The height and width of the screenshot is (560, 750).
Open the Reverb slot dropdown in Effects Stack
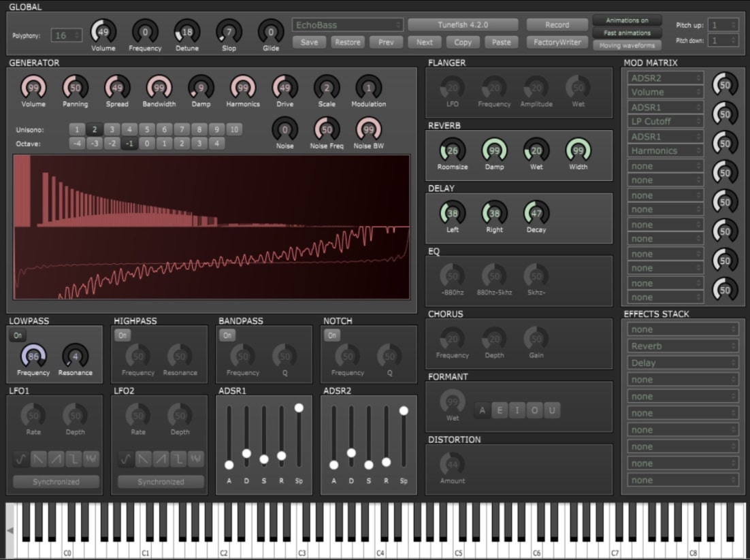click(x=682, y=346)
